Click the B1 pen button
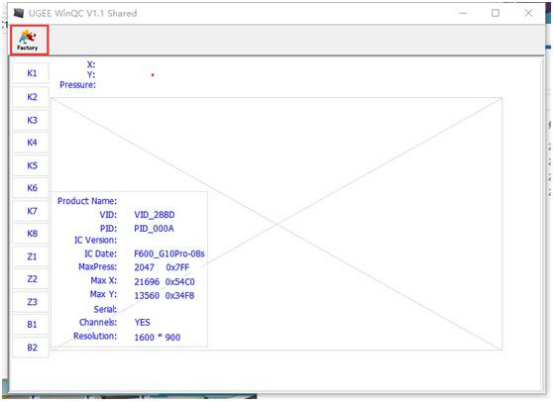 (31, 325)
